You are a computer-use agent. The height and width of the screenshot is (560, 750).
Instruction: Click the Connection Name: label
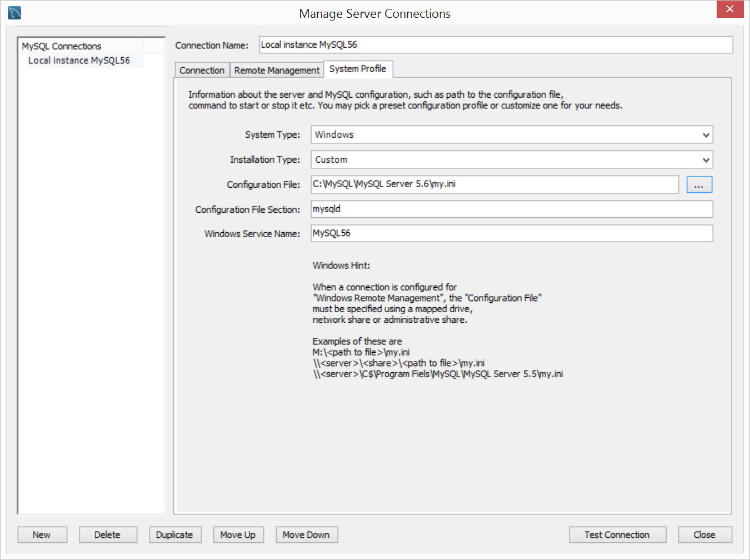click(212, 46)
